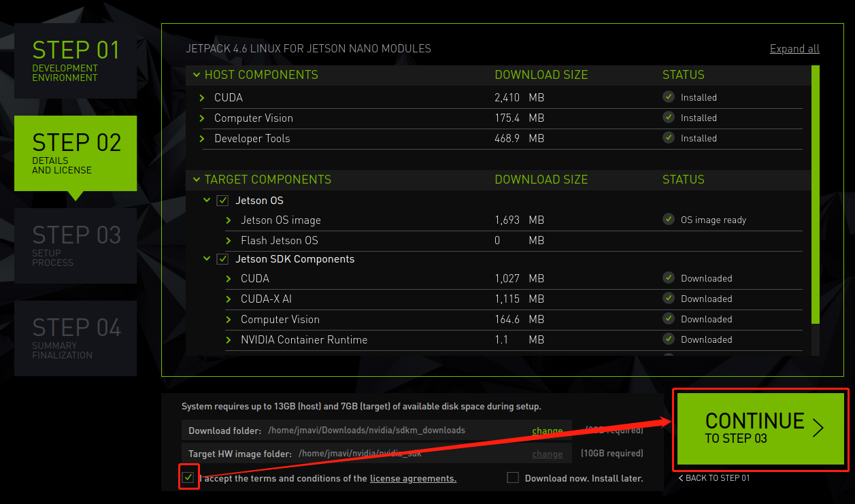This screenshot has width=855, height=504.
Task: Accept the license agreements checkbox
Action: 188,477
